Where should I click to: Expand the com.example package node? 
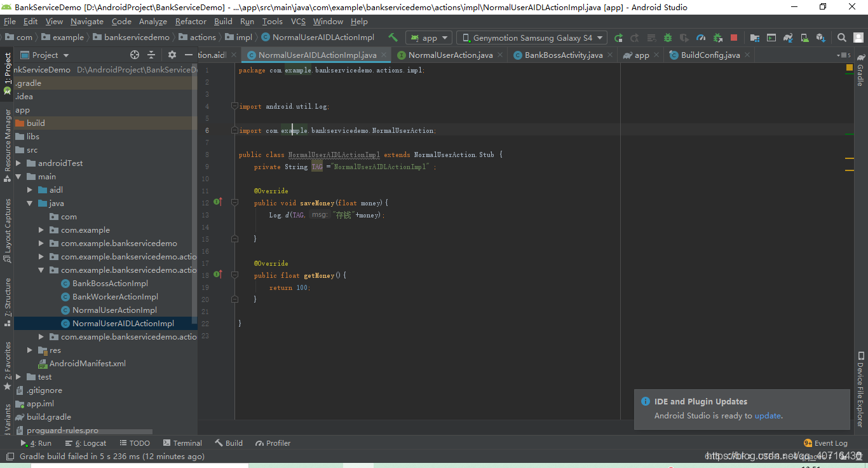pyautogui.click(x=41, y=230)
